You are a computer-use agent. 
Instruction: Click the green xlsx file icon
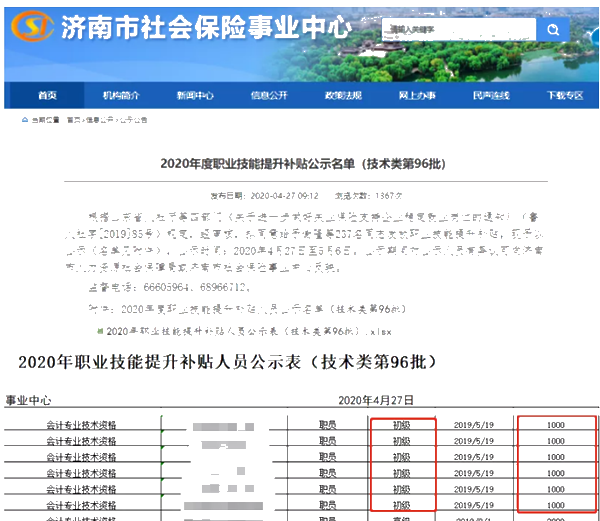click(x=101, y=331)
